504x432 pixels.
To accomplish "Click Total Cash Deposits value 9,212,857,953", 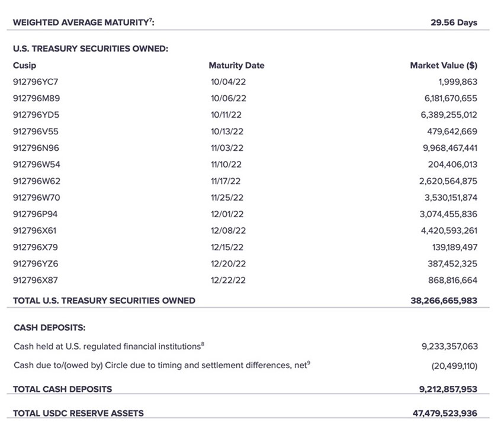I will [x=448, y=389].
